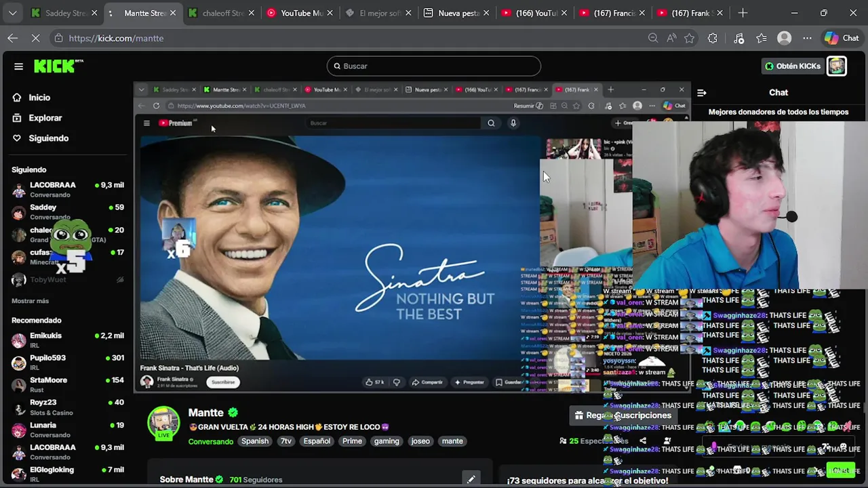Switch to the Saddey Stream tab

click(64, 13)
